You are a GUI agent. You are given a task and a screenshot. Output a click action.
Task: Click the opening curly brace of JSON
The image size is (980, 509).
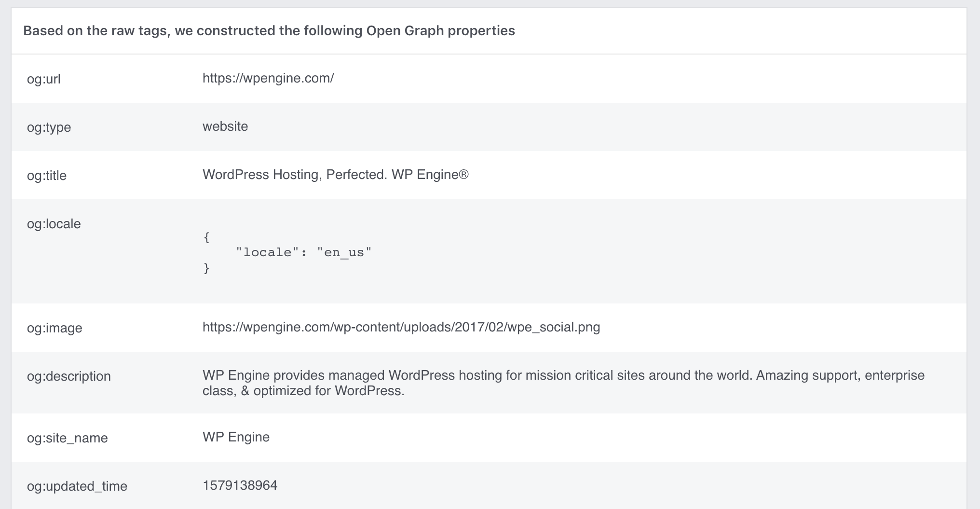206,237
